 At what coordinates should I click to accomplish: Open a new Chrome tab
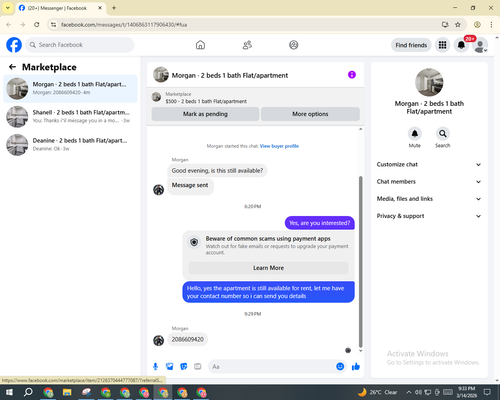pyautogui.click(x=114, y=8)
